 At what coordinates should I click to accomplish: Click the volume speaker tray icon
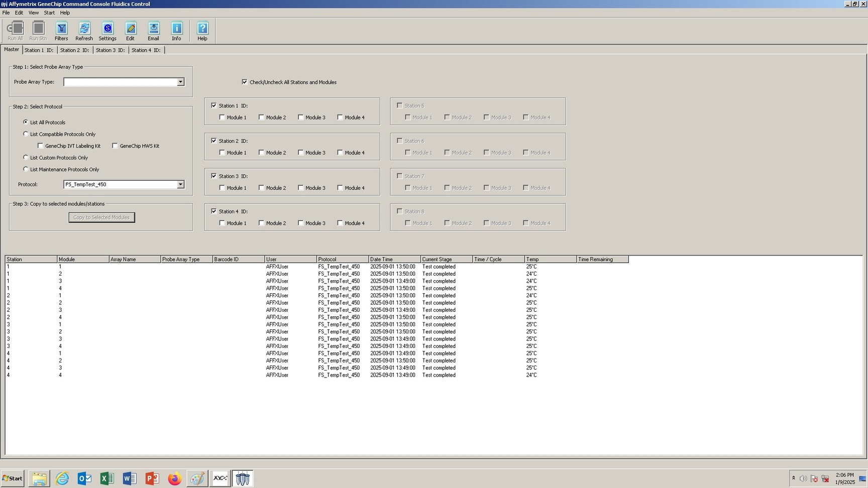click(803, 478)
